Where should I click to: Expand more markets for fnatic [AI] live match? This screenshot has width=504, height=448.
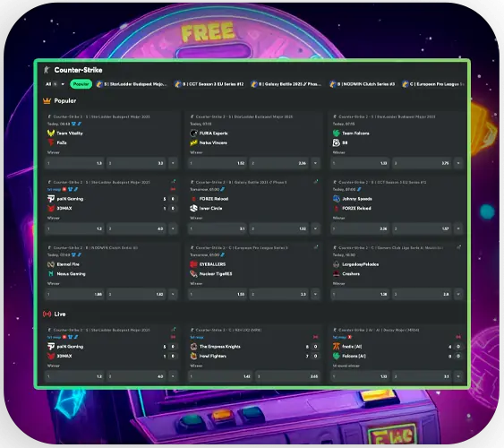(x=458, y=376)
